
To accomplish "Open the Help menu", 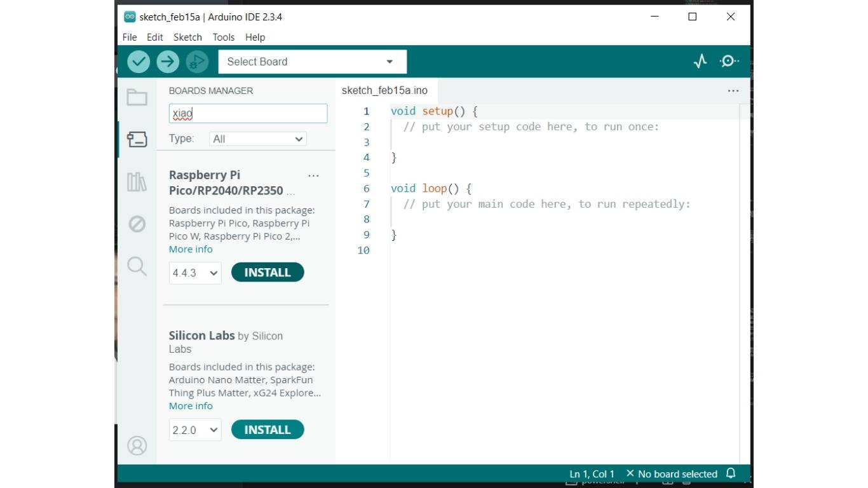I will coord(255,37).
